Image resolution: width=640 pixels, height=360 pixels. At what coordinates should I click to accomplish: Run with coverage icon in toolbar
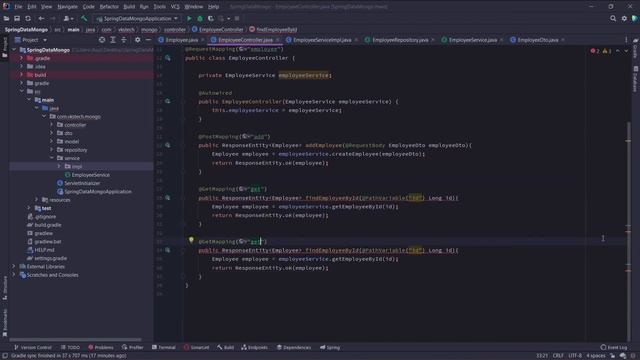click(211, 18)
